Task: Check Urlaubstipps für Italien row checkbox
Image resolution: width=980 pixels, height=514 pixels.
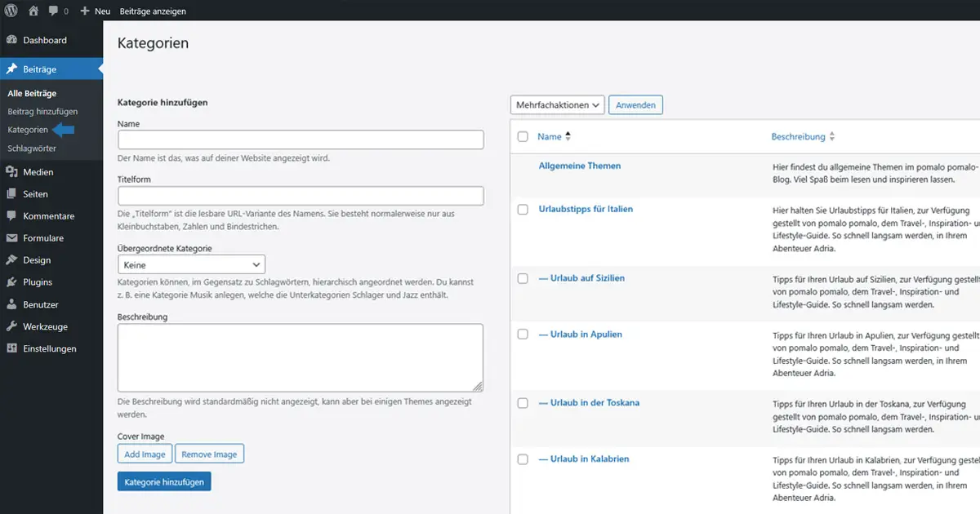Action: (x=523, y=210)
